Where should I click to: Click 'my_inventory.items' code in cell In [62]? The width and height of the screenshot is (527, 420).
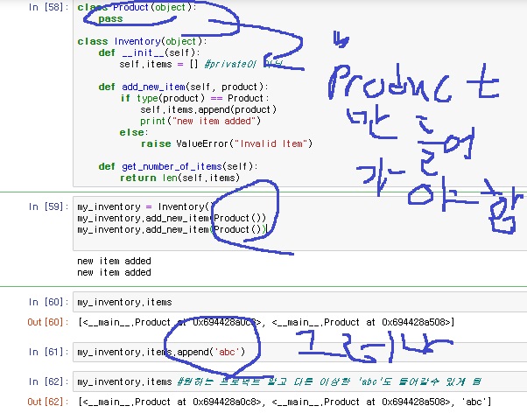pyautogui.click(x=124, y=382)
